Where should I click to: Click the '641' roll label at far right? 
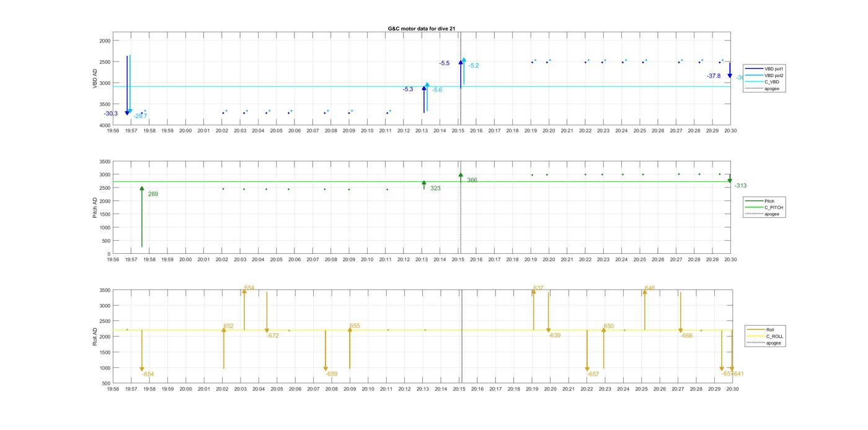point(738,374)
